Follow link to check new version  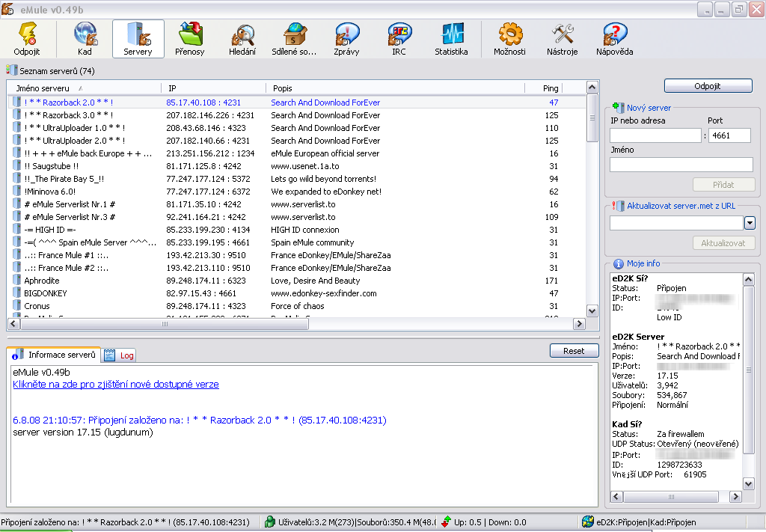[x=116, y=385]
